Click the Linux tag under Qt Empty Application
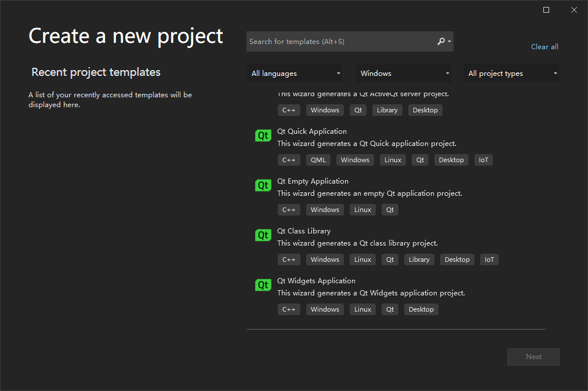The image size is (588, 391). click(362, 210)
